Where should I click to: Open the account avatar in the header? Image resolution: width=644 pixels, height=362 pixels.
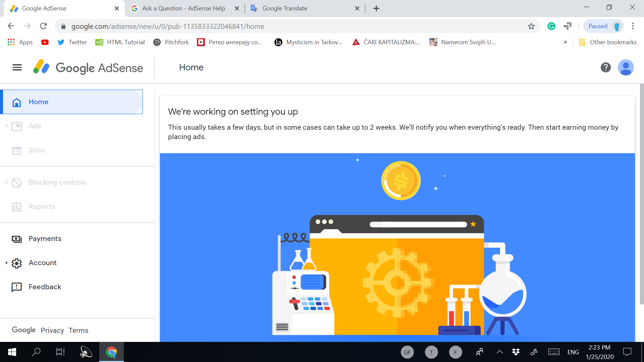pyautogui.click(x=626, y=67)
